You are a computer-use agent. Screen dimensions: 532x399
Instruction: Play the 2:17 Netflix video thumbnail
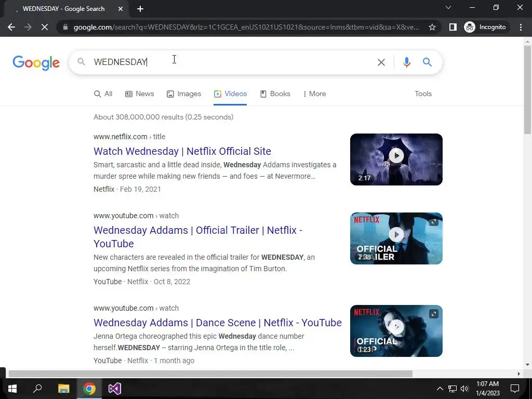coord(396,159)
